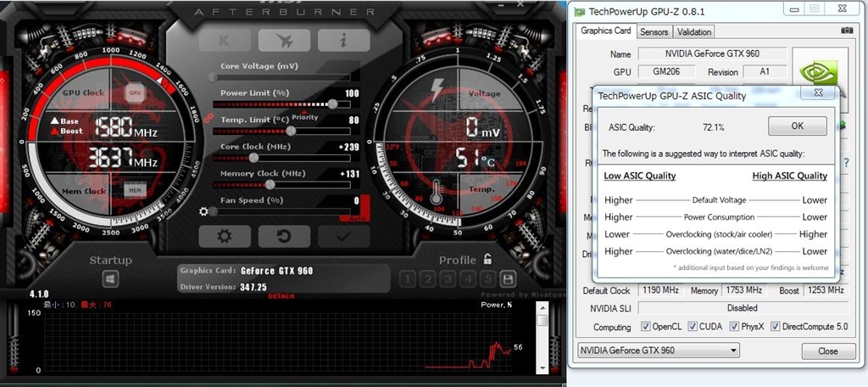The image size is (868, 387).
Task: Click the 51 °C temperature readout
Action: [x=476, y=158]
